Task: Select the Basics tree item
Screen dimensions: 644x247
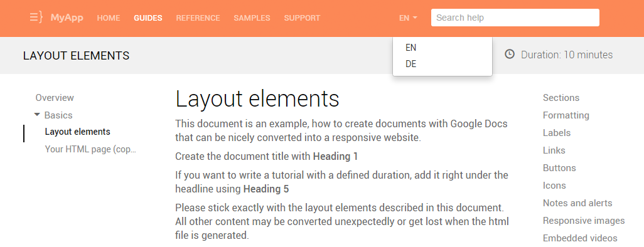Action: pos(58,115)
